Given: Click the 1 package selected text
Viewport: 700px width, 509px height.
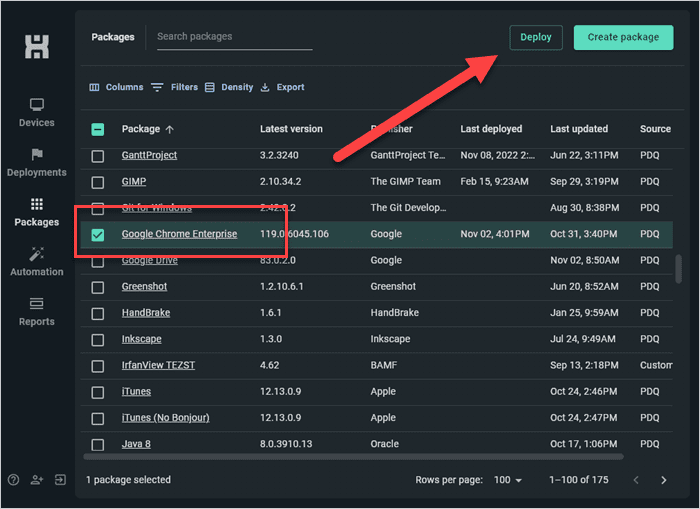Looking at the screenshot, I should [x=128, y=480].
